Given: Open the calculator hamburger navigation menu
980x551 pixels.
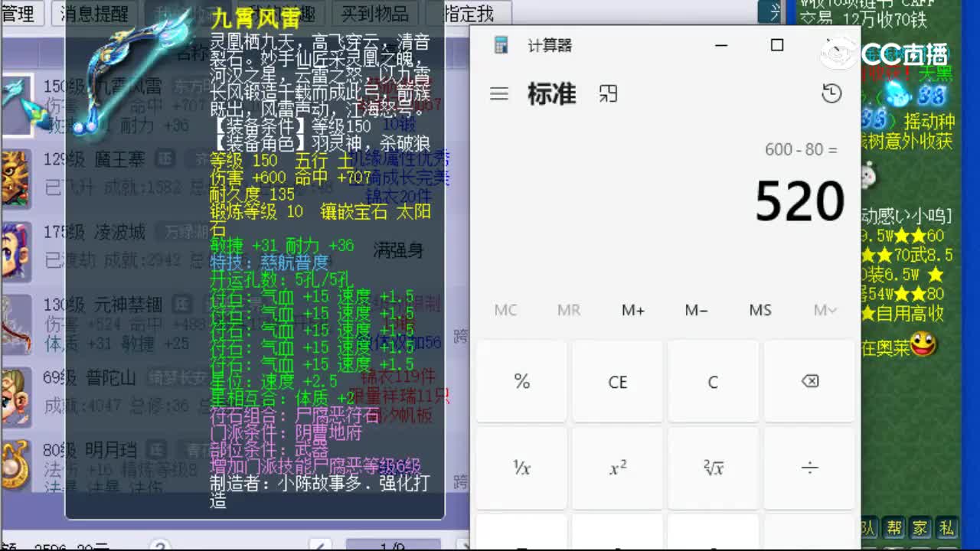Looking at the screenshot, I should point(499,93).
